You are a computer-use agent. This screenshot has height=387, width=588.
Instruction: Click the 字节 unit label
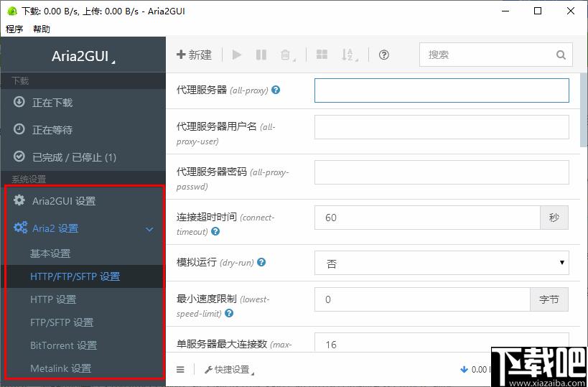click(549, 299)
